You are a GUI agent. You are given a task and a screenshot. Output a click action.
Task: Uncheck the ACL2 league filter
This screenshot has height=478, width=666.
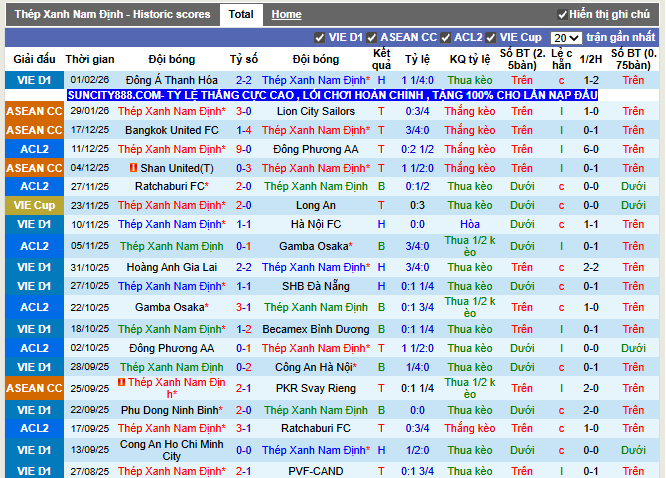[x=445, y=38]
